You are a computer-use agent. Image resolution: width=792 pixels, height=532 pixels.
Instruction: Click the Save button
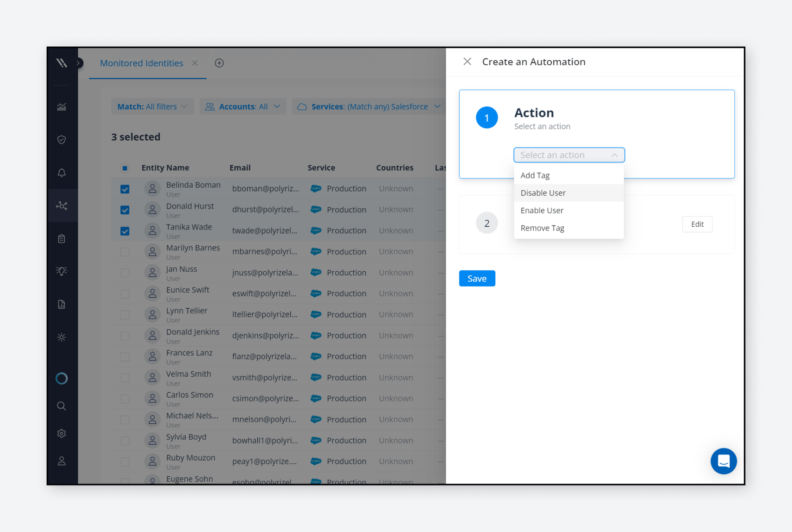coord(477,278)
